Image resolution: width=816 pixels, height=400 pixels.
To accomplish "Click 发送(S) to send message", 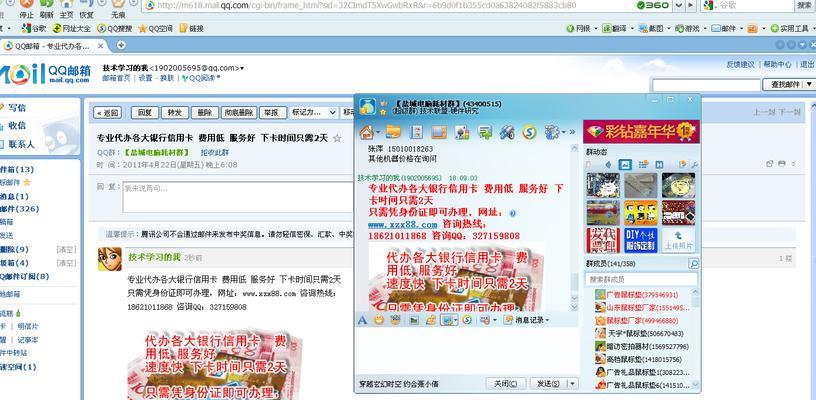I will point(548,384).
